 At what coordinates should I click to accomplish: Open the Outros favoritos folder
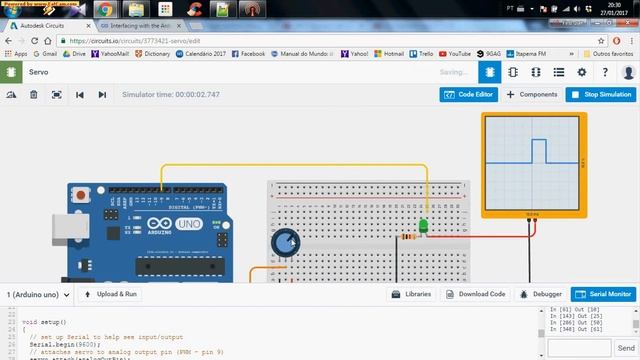tap(608, 54)
